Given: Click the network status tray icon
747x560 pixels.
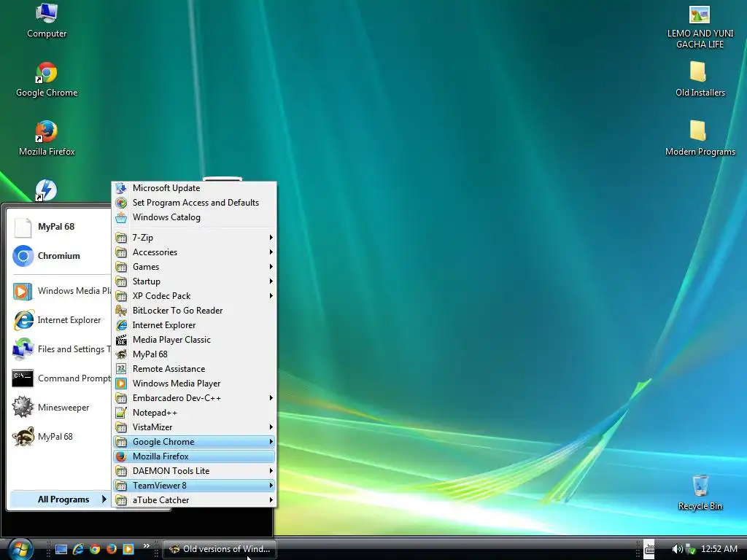Looking at the screenshot, I should pos(690,549).
